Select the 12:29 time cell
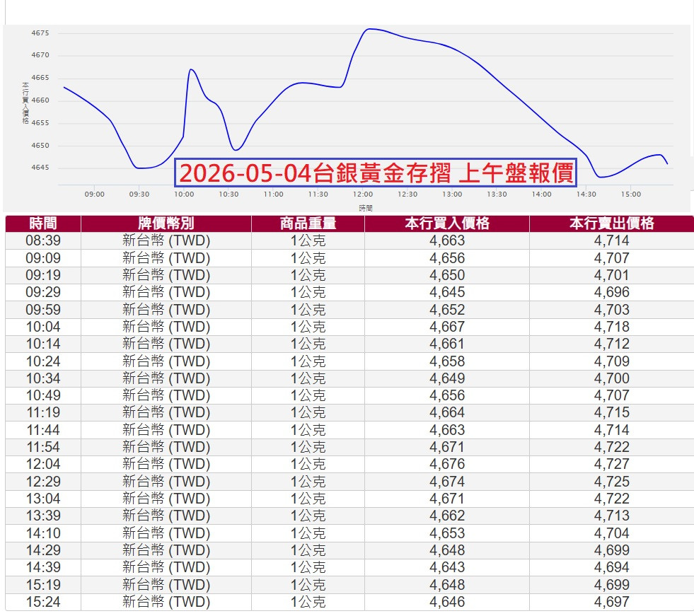 (43, 482)
